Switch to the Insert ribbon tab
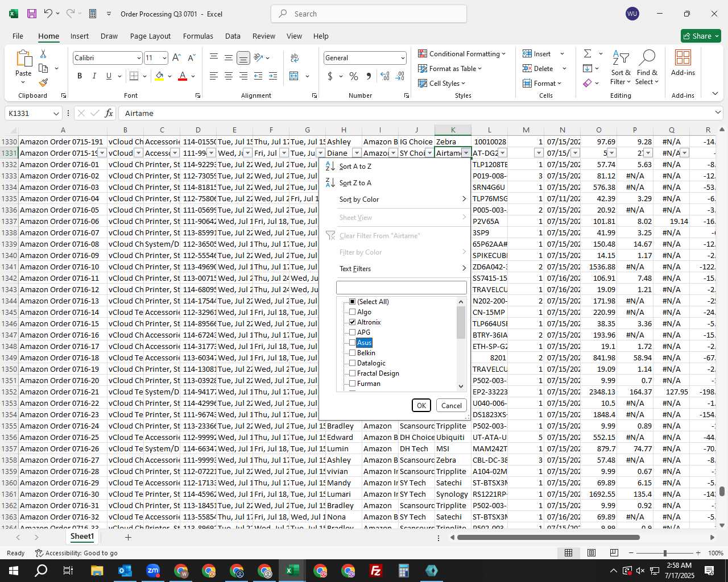The height and width of the screenshot is (582, 728). point(80,36)
